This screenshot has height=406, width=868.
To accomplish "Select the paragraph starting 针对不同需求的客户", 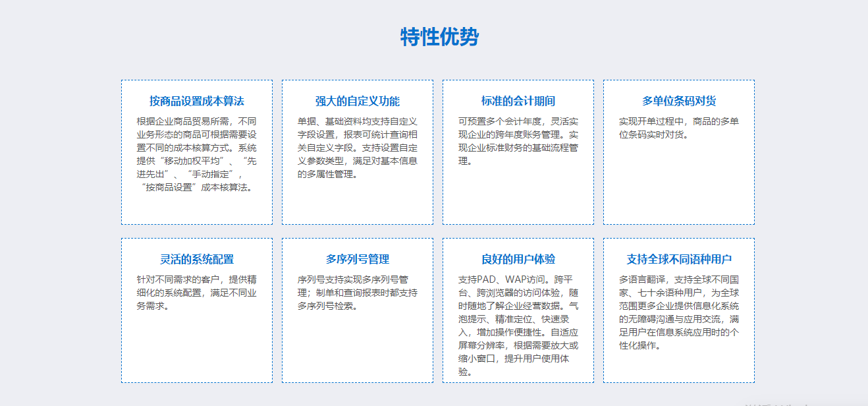I will tap(196, 293).
